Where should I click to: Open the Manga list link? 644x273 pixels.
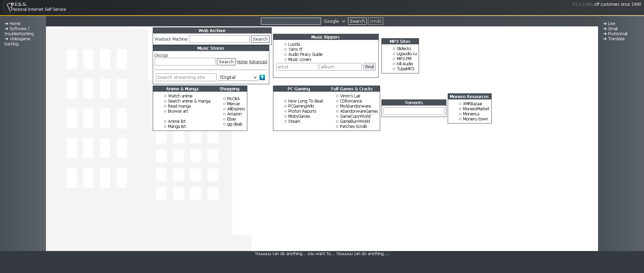(x=177, y=127)
